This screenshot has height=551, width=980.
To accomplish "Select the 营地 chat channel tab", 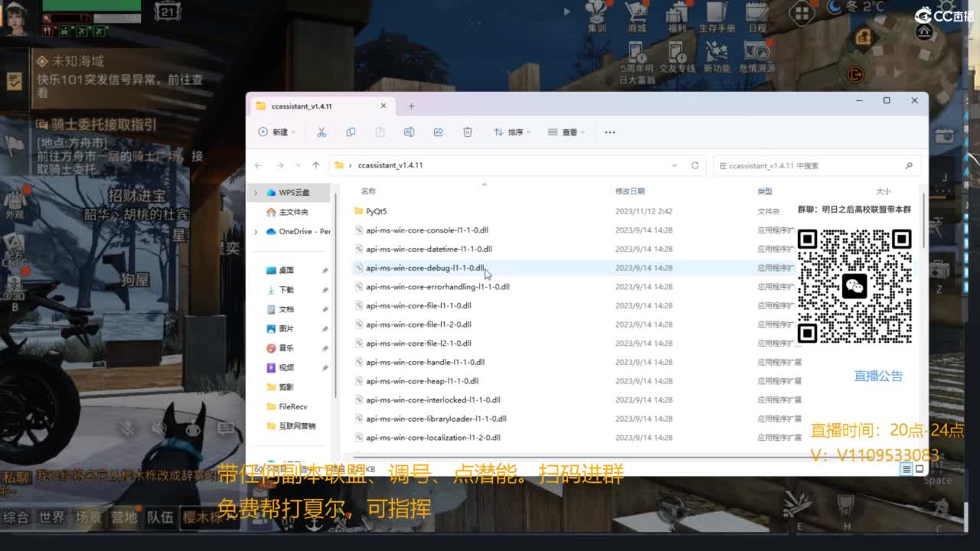I will (124, 517).
